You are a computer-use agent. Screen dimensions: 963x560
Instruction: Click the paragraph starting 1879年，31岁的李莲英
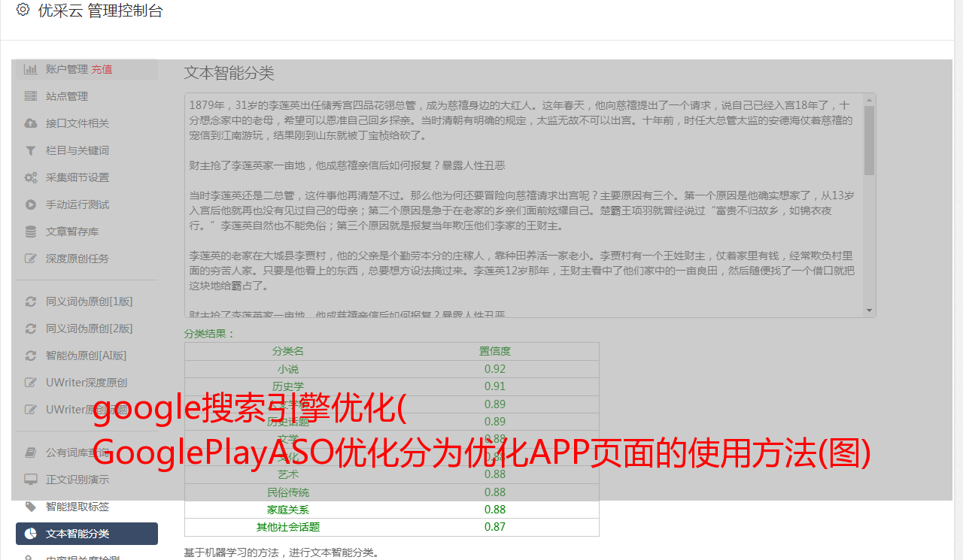point(521,120)
